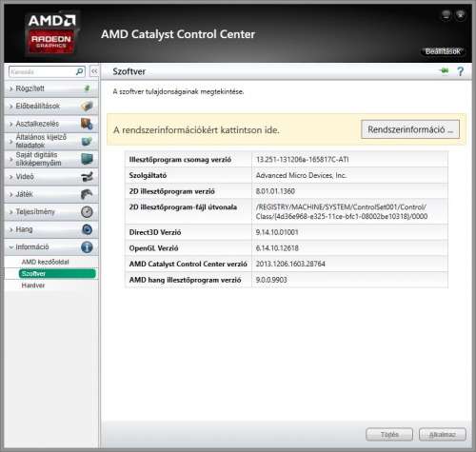Click the Asztalkezelés desktop icon
Viewport: 476px width, 452px height.
click(87, 124)
